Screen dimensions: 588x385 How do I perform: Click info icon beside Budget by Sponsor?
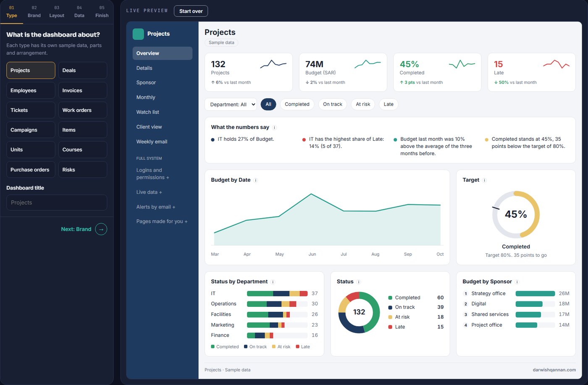(x=517, y=282)
